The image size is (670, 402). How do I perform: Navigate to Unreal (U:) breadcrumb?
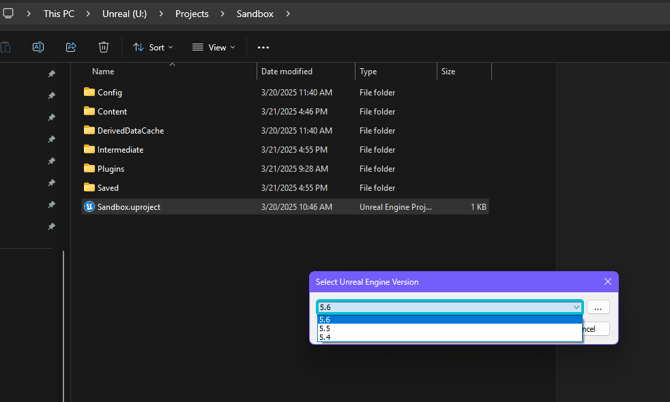pyautogui.click(x=124, y=14)
